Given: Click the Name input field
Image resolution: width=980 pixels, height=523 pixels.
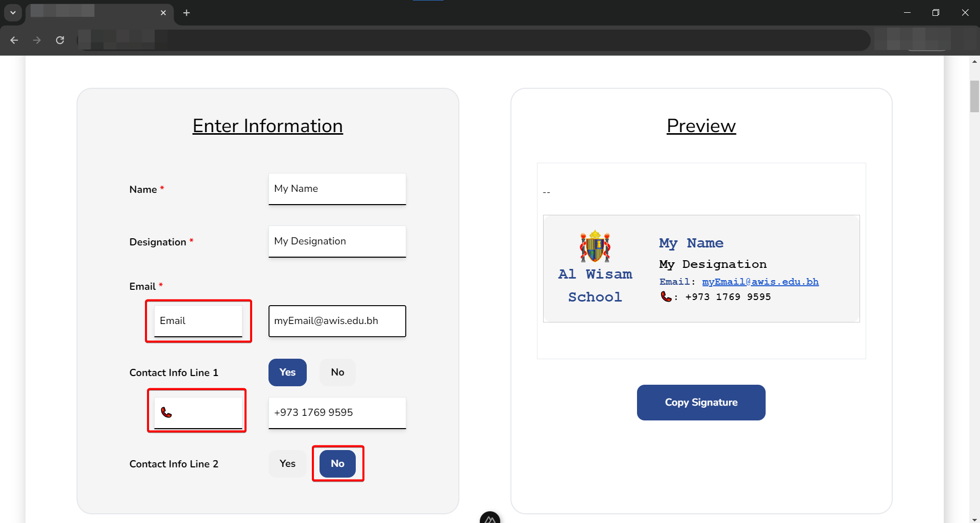Looking at the screenshot, I should [x=337, y=189].
